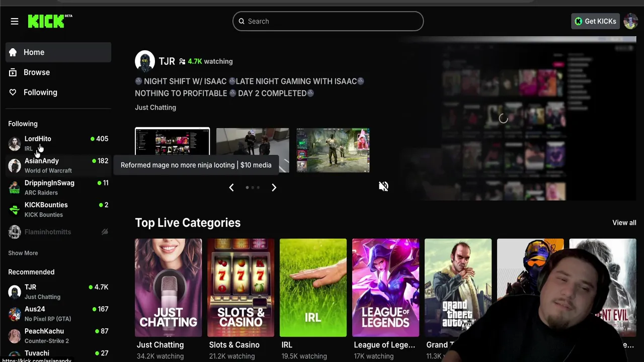The height and width of the screenshot is (362, 644).
Task: Click 'Just Chatting' category title below card
Action: coord(160,345)
